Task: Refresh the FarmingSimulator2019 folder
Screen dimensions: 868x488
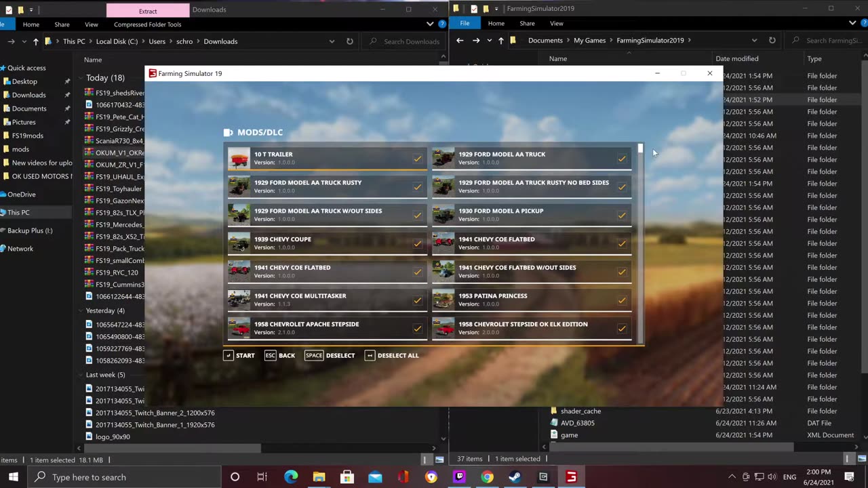Action: 772,40
